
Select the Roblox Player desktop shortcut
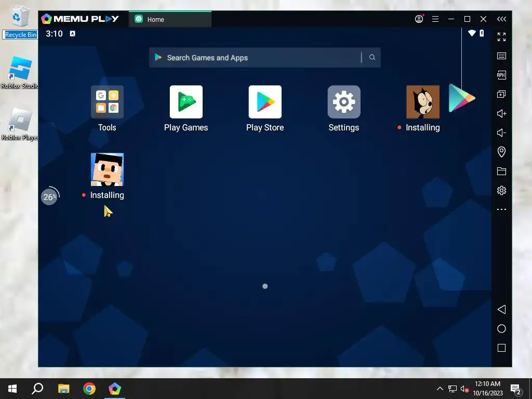tap(20, 124)
